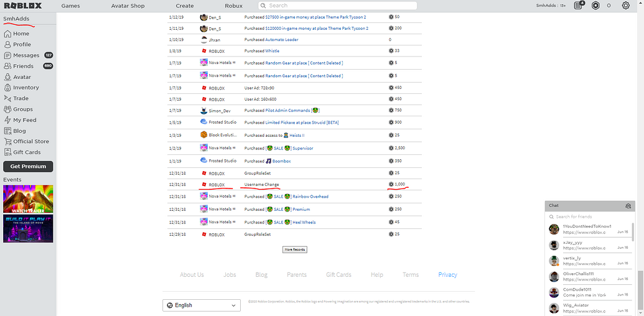
Task: Click the Gift Cards icon in sidebar
Action: point(7,152)
